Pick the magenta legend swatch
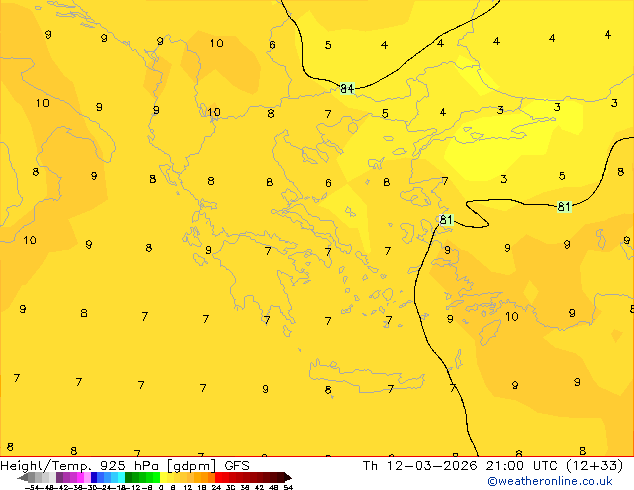 coord(80,477)
